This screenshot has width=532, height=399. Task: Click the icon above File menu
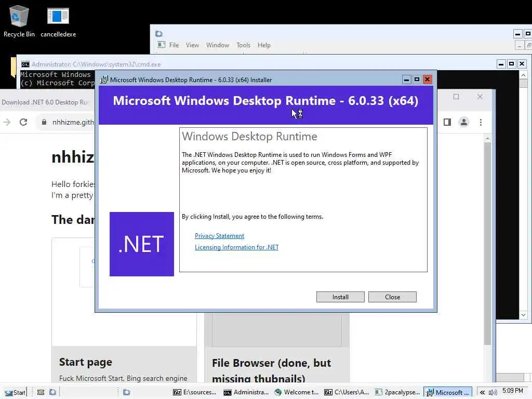point(158,34)
